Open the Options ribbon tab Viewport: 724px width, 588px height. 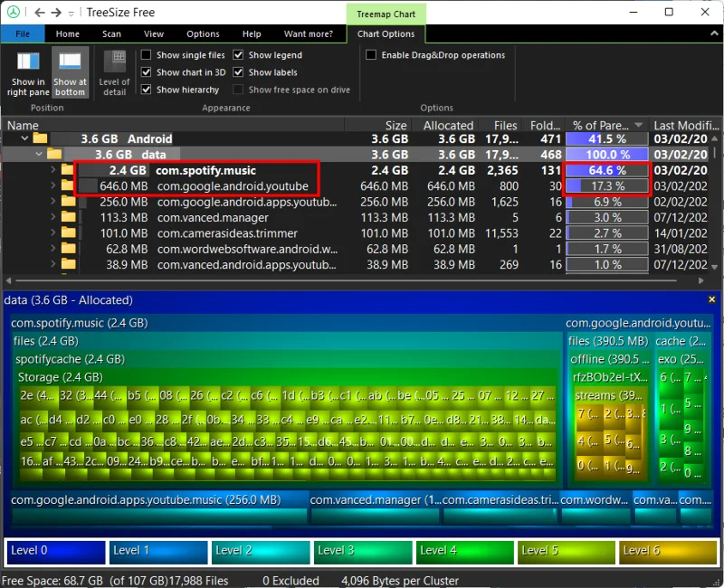tap(203, 33)
